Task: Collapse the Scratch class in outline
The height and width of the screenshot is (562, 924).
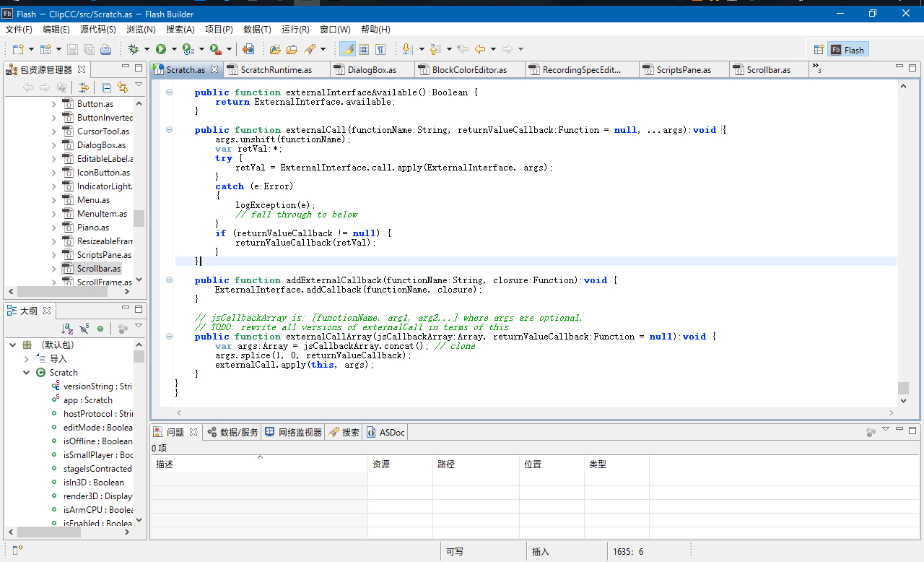Action: tap(27, 373)
